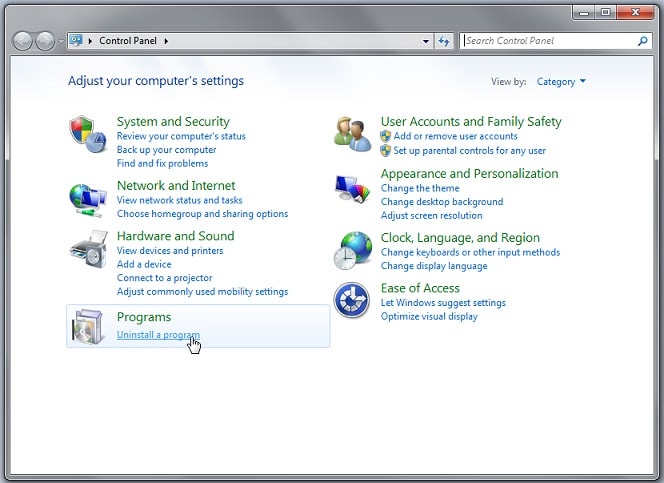The width and height of the screenshot is (664, 483).
Task: Open the address bar history dropdown arrow
Action: [x=426, y=41]
